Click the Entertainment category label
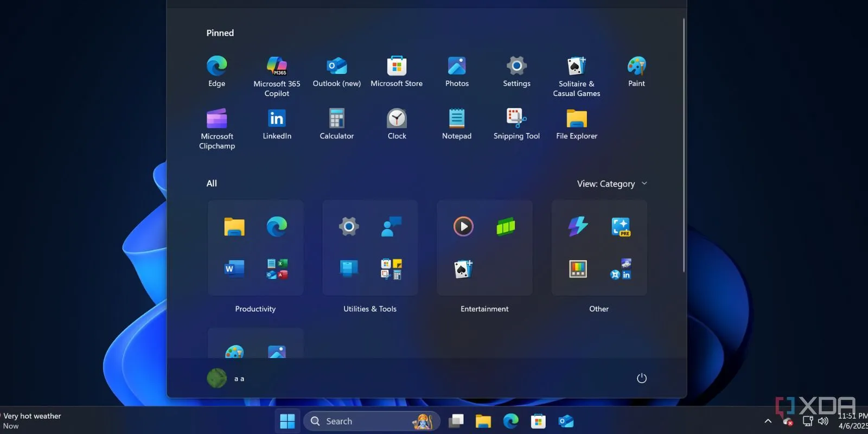The image size is (868, 434). pyautogui.click(x=484, y=309)
